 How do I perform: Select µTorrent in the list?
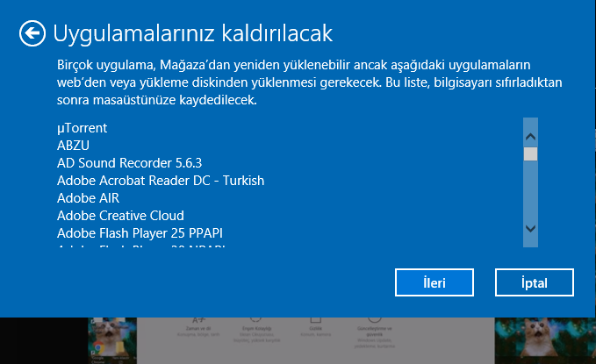click(83, 128)
